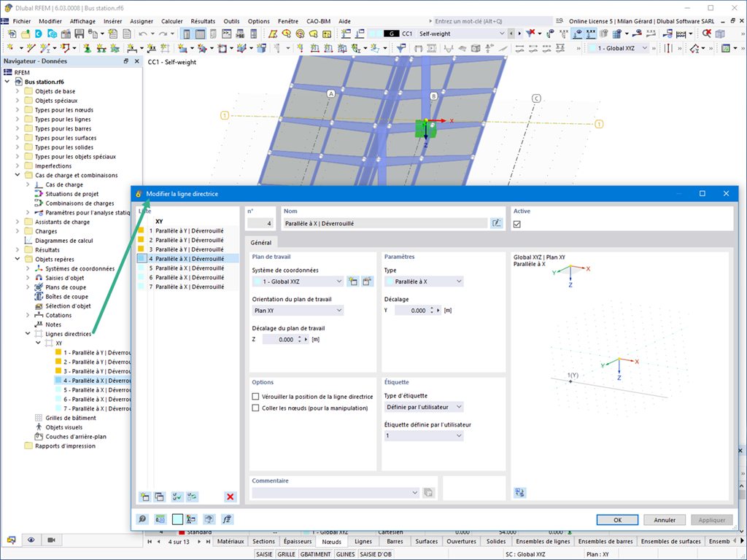The height and width of the screenshot is (560, 747).
Task: Toggle SAISIE in the status bar
Action: [264, 554]
